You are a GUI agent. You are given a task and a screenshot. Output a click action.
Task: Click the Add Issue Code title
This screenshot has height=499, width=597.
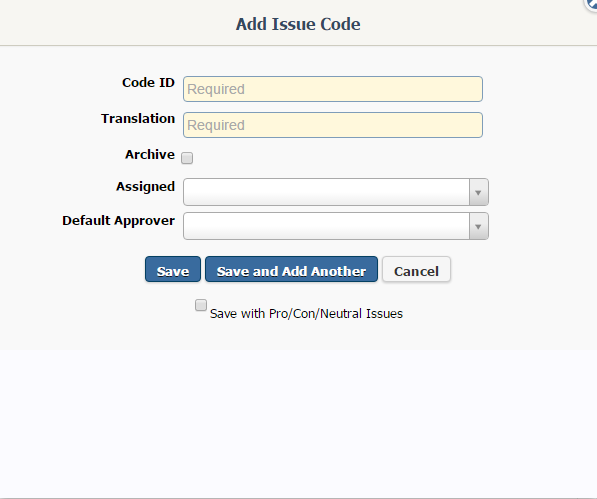pos(298,24)
